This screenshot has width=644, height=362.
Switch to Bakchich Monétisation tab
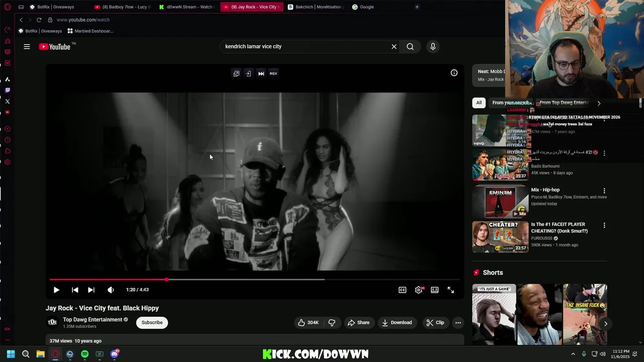tap(315, 7)
